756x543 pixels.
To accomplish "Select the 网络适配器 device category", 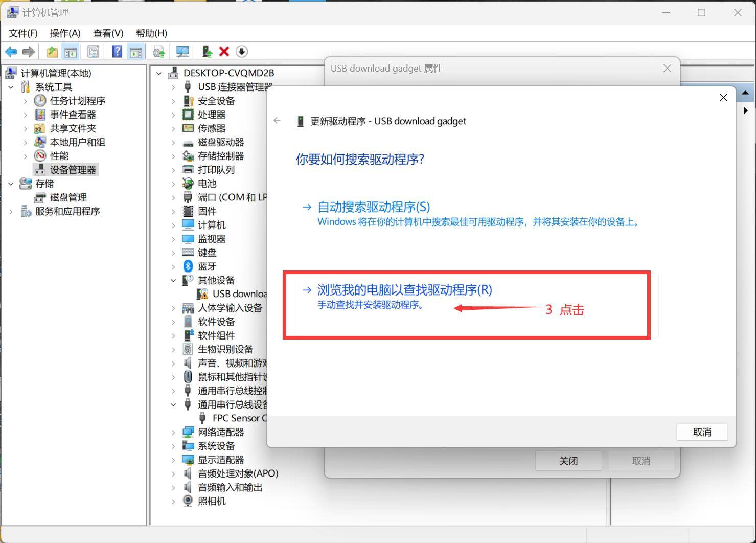I will (221, 432).
